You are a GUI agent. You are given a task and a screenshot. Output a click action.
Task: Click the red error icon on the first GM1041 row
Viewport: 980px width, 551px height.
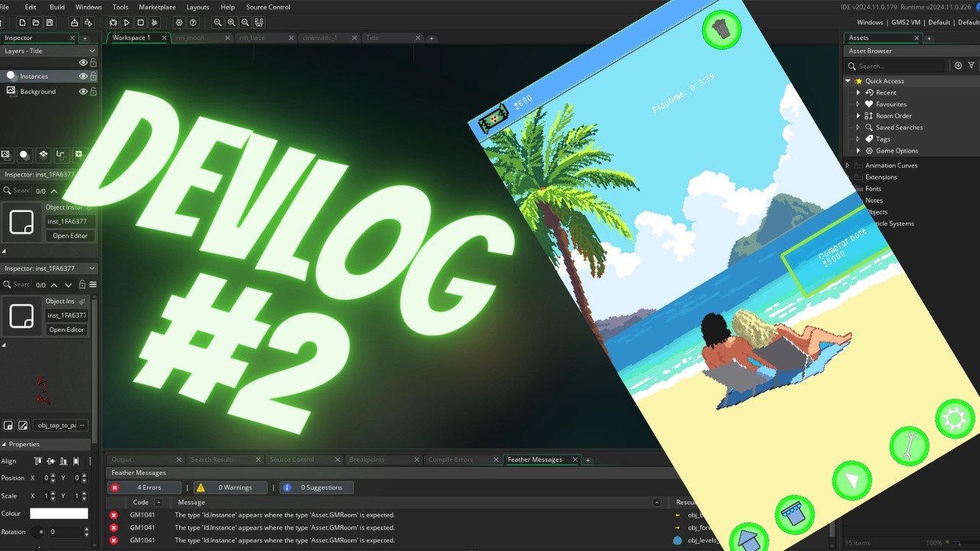click(114, 514)
